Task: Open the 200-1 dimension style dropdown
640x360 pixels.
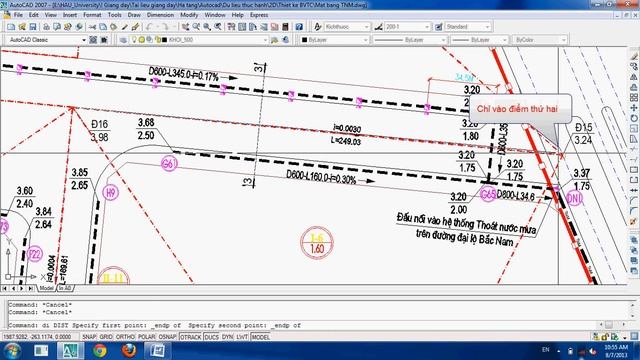Action: pyautogui.click(x=427, y=27)
